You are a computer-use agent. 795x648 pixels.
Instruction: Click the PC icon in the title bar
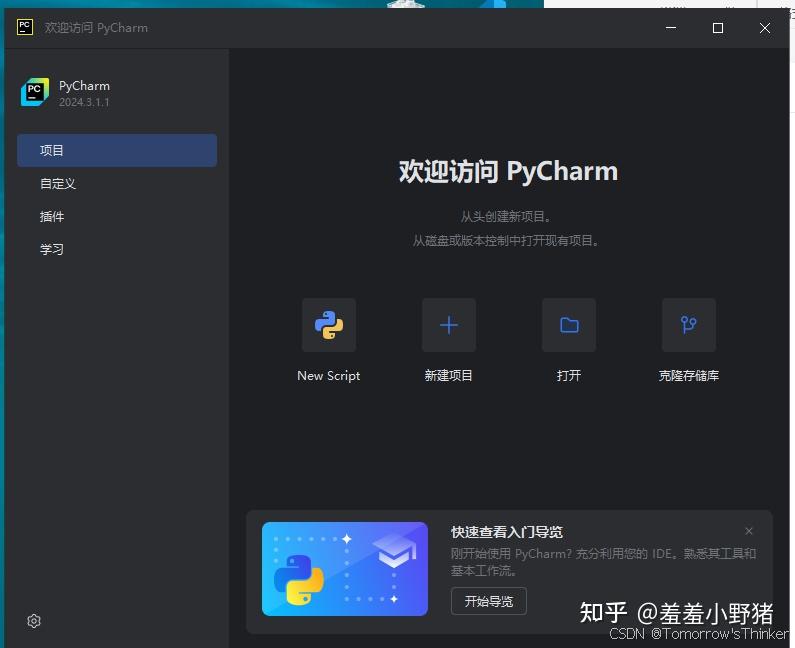pyautogui.click(x=25, y=27)
